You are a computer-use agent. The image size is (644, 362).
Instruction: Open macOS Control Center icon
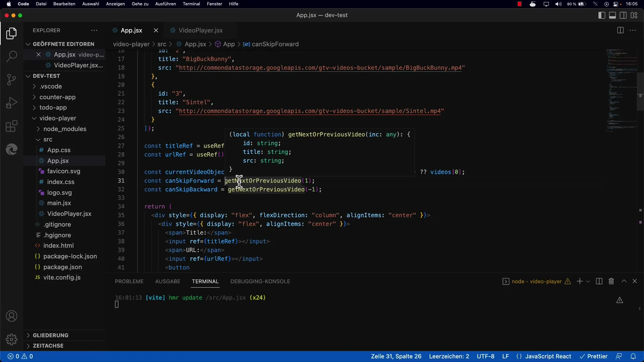[616, 4]
